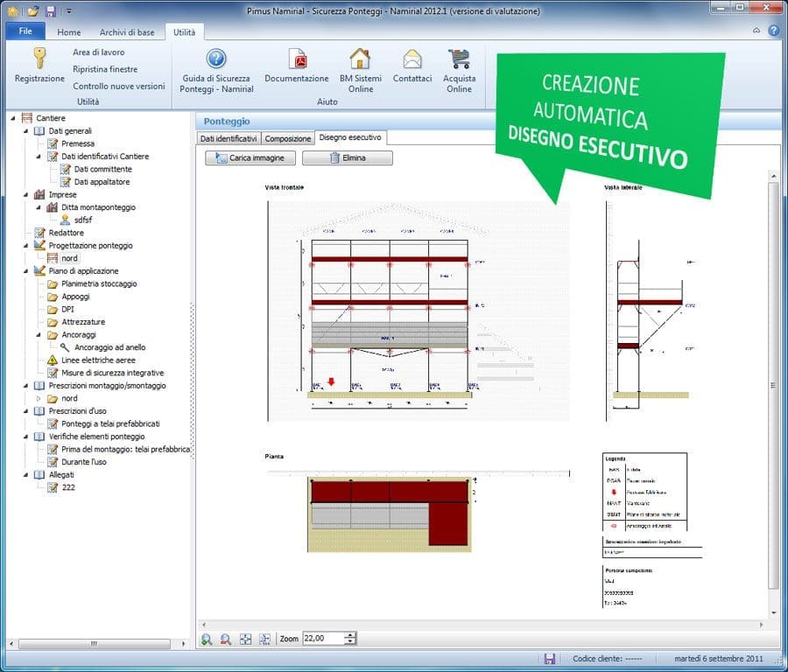Collapse the Cantiere tree node
Screen dimensions: 788x672
click(13, 118)
